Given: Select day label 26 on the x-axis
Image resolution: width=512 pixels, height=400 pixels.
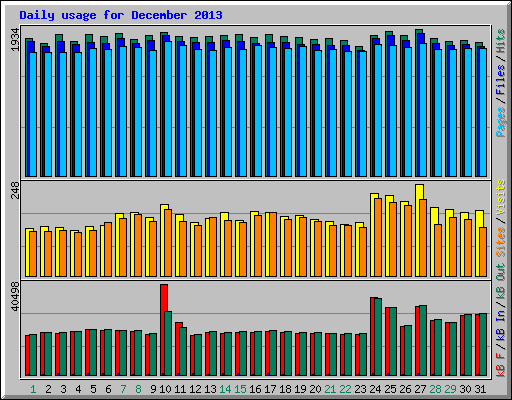Looking at the screenshot, I should [405, 389].
